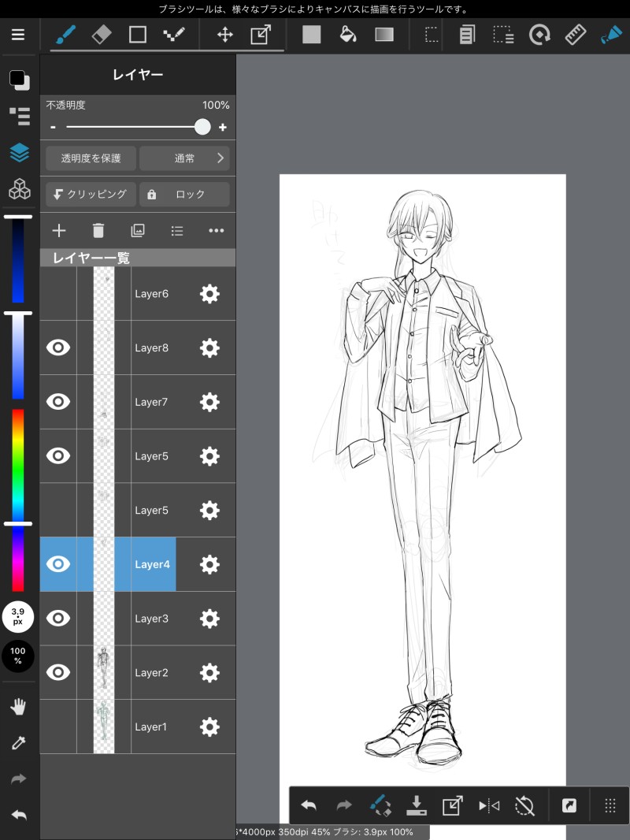Select the Bucket fill tool
Screen dimensions: 630x840
click(x=348, y=35)
